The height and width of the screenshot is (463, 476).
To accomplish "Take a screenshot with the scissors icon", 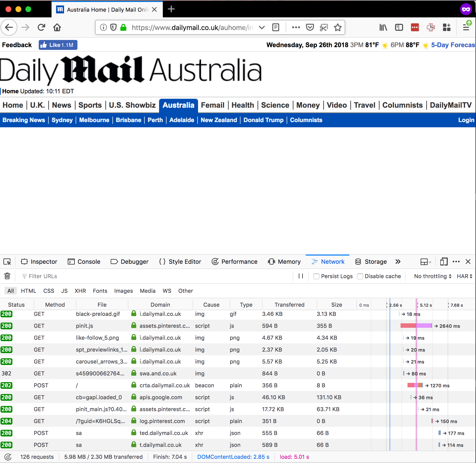I will coord(324,27).
